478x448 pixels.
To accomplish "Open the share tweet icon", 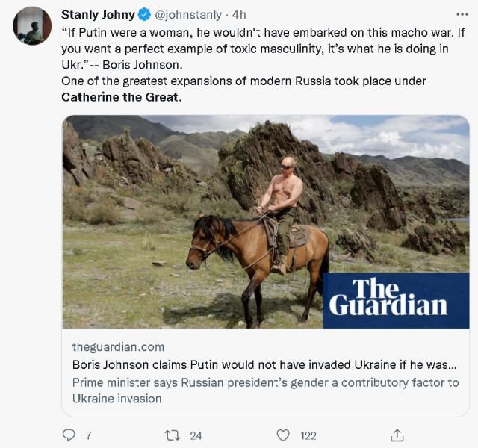I will (x=397, y=435).
